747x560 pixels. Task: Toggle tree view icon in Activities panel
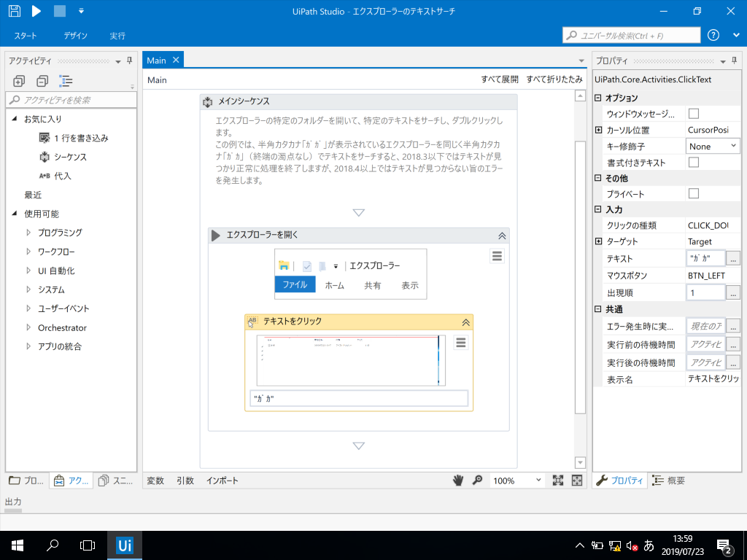66,81
